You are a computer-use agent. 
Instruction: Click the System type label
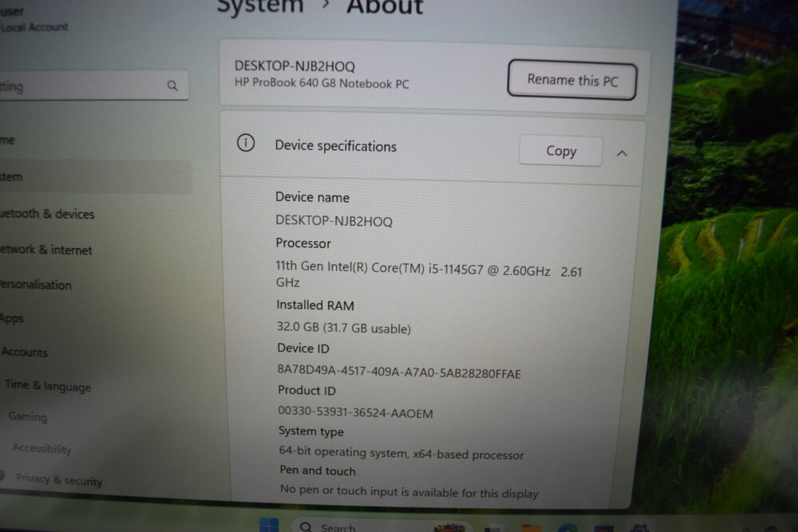pyautogui.click(x=311, y=432)
